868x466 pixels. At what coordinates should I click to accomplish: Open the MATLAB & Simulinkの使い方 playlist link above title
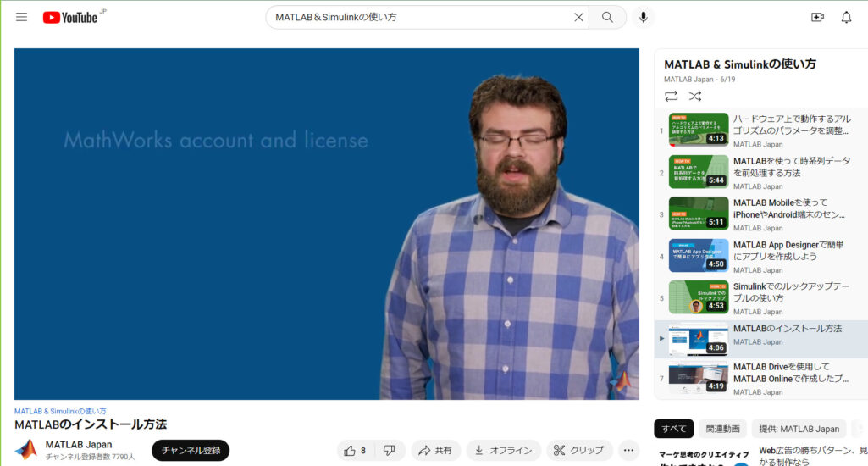pos(60,411)
